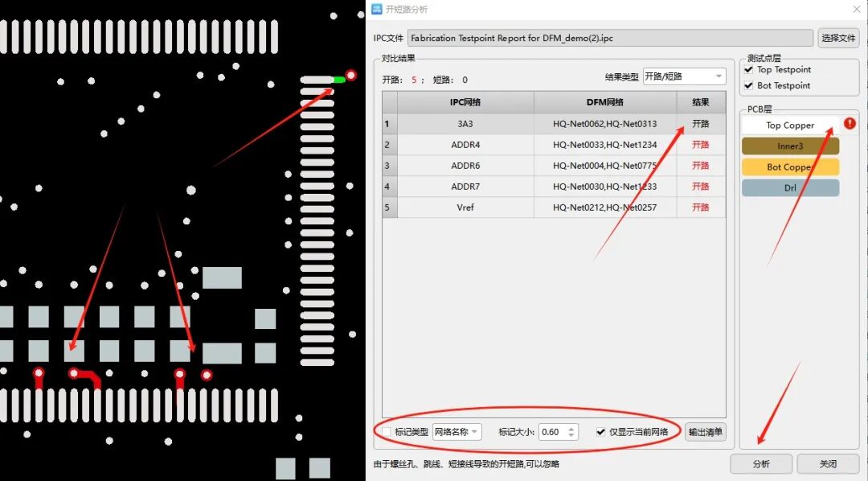Image resolution: width=868 pixels, height=481 pixels.
Task: Click the red warning icon beside Top Copper
Action: [x=850, y=124]
